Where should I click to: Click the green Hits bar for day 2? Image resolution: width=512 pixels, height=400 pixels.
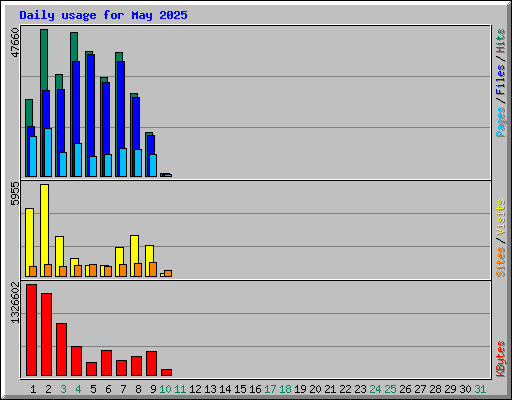[x=44, y=60]
